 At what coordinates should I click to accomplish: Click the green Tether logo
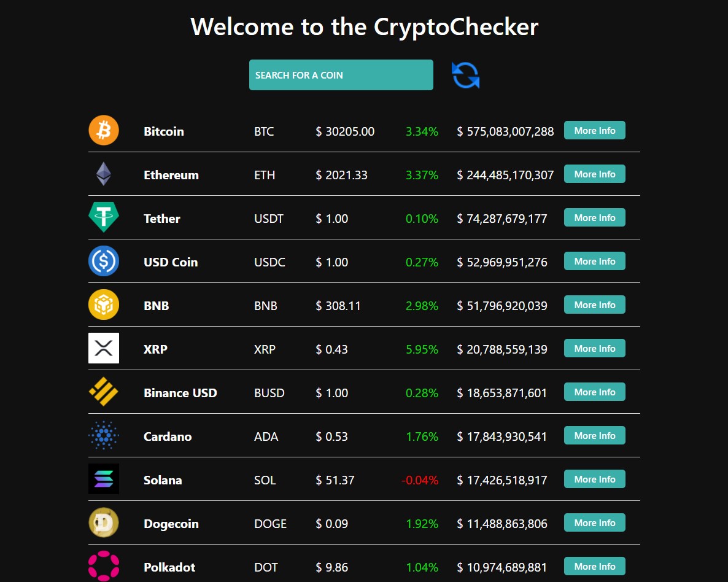pos(104,217)
